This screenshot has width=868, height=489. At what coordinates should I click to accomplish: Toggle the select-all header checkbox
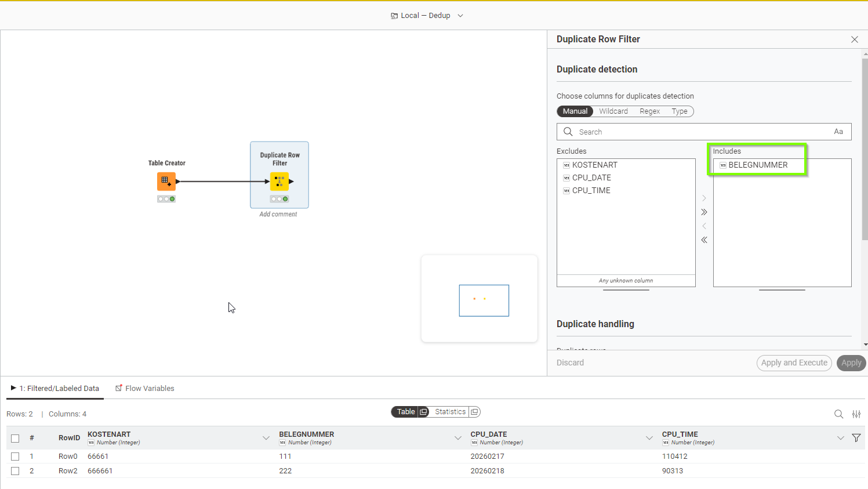tap(15, 439)
